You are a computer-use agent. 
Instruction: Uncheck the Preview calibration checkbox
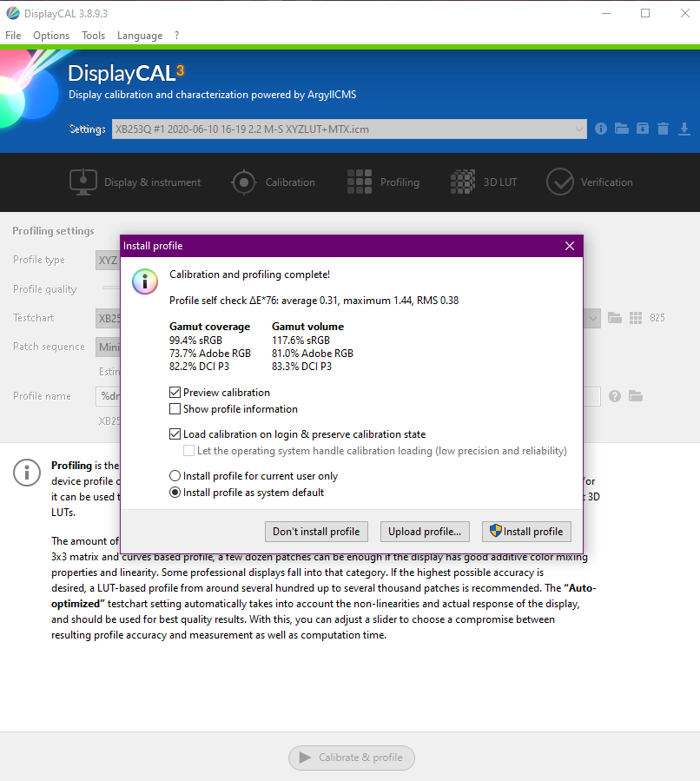(x=176, y=393)
